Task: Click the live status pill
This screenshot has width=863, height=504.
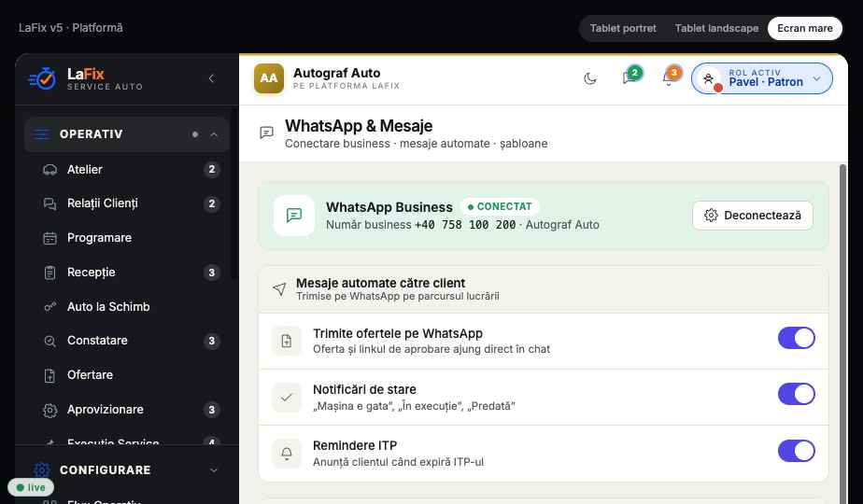Action: [x=31, y=487]
